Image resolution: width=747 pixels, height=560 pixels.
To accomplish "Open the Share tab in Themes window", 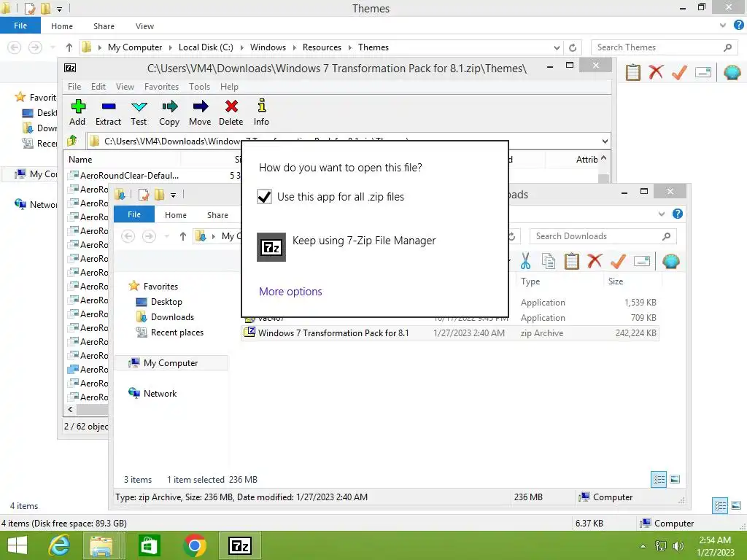I will point(104,26).
